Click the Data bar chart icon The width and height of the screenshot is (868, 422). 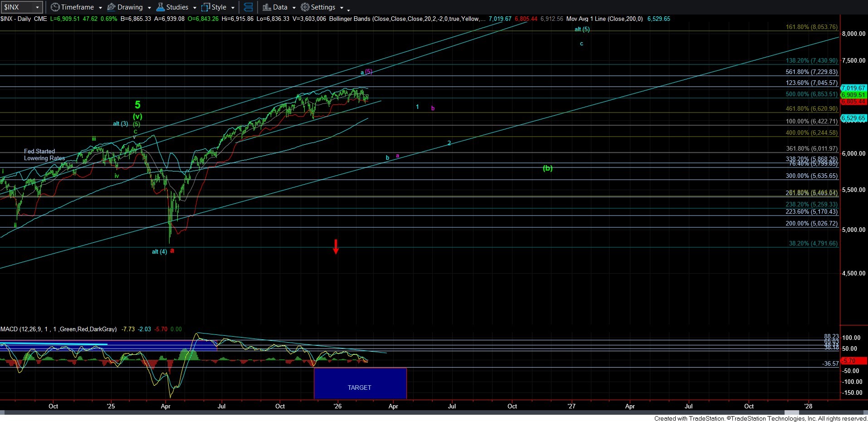coord(267,7)
